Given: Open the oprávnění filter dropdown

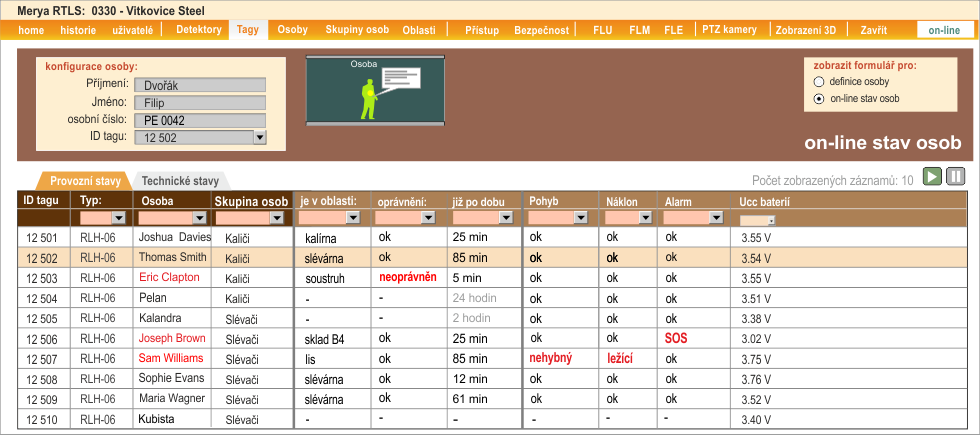Looking at the screenshot, I should click(x=428, y=218).
